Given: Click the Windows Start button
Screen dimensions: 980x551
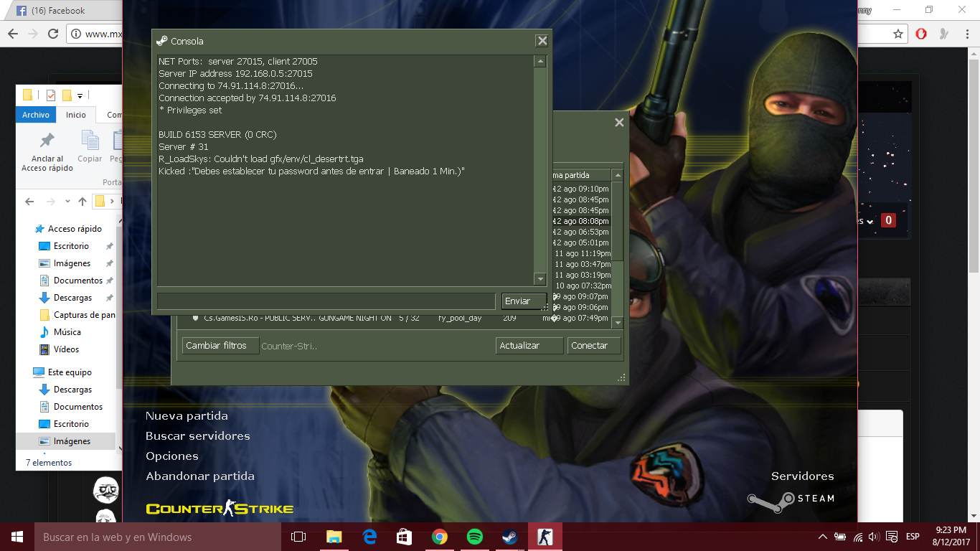Looking at the screenshot, I should (x=17, y=537).
